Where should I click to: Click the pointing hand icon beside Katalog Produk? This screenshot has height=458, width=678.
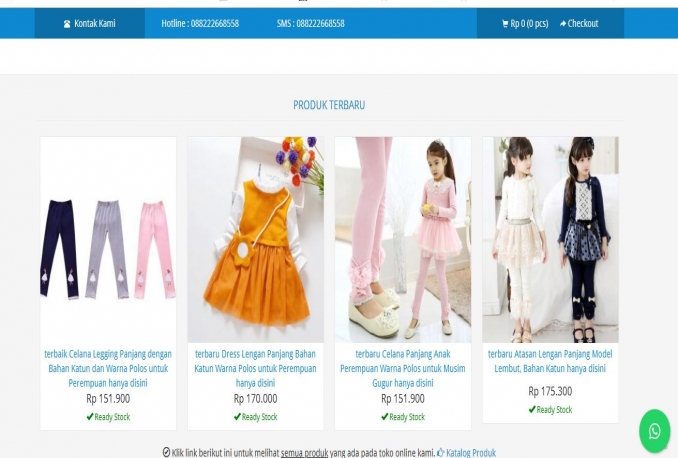[x=441, y=452]
